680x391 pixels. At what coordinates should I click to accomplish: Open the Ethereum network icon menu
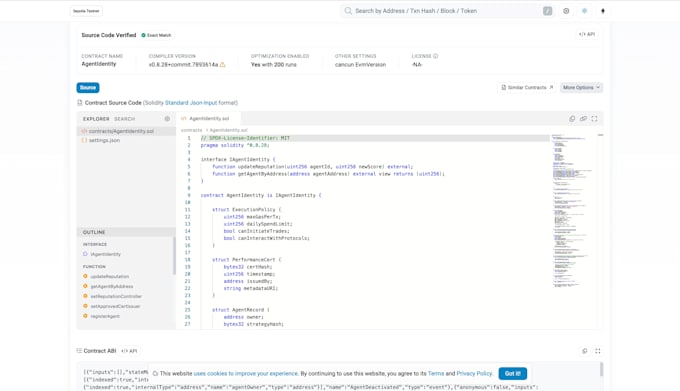click(602, 11)
